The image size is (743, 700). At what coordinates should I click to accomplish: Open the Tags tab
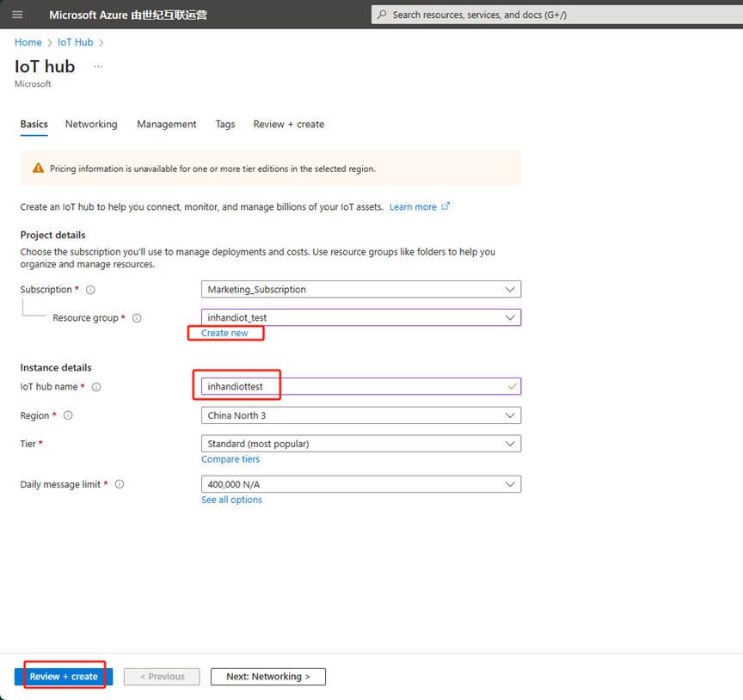coord(225,125)
